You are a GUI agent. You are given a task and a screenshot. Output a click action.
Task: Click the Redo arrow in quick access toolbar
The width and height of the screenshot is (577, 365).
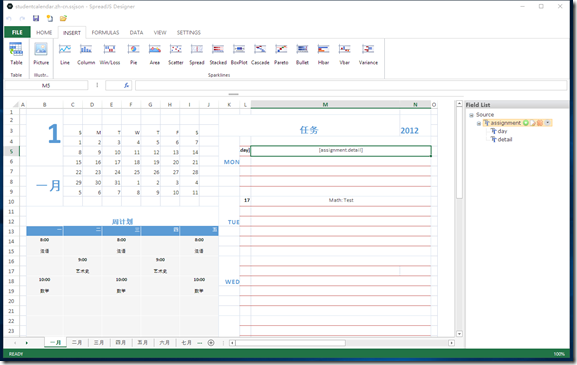22,18
